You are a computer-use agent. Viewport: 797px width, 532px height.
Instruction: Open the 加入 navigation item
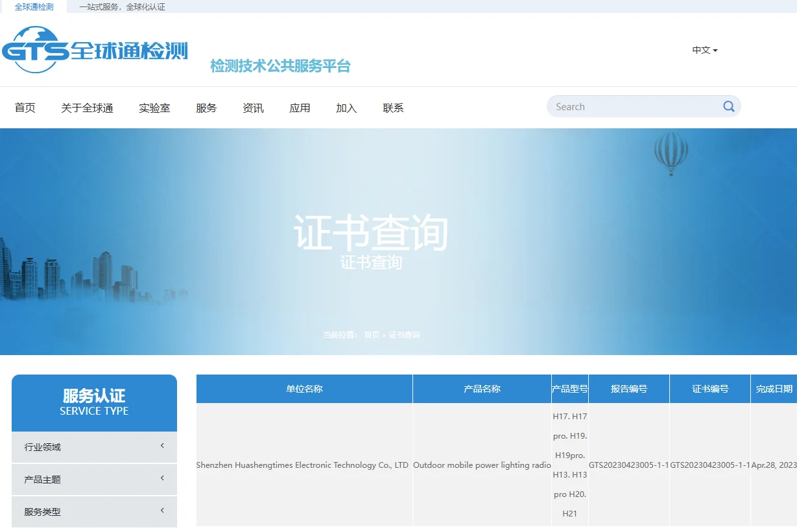[346, 108]
